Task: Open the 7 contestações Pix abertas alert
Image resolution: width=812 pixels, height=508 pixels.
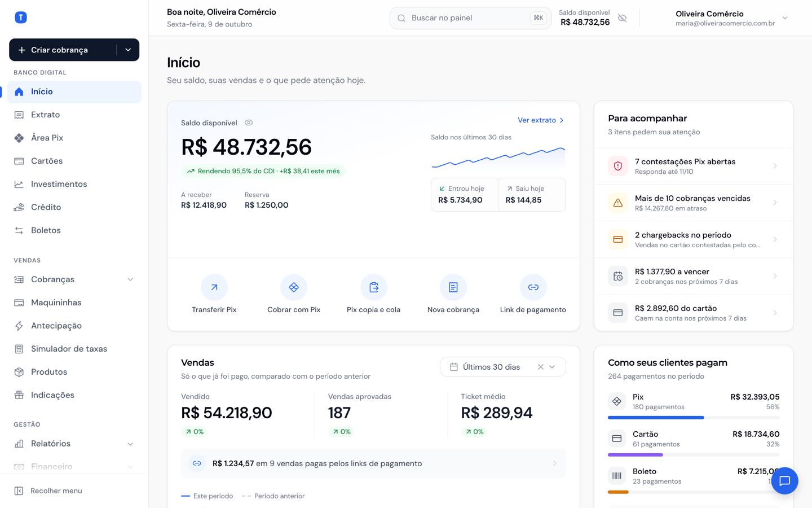Action: (694, 166)
